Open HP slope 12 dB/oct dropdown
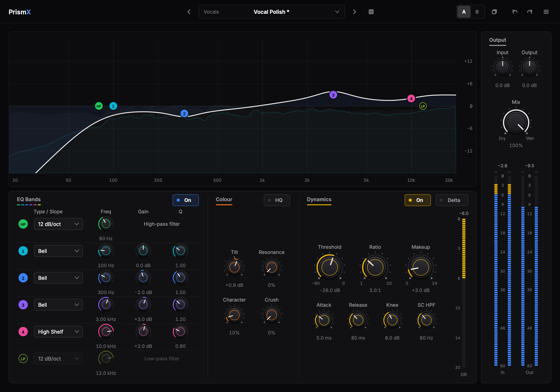Viewport: 560px width, 392px height. 58,224
